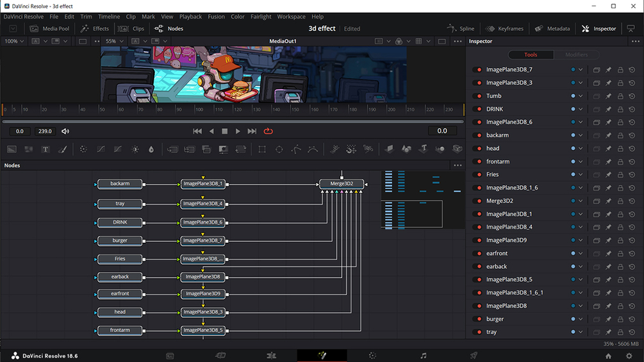This screenshot has height=362, width=644.
Task: Open the Fairlight page music icon
Action: tap(424, 356)
